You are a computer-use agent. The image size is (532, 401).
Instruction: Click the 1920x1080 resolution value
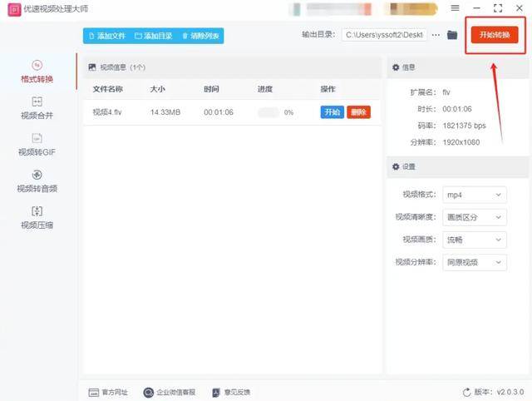point(461,142)
